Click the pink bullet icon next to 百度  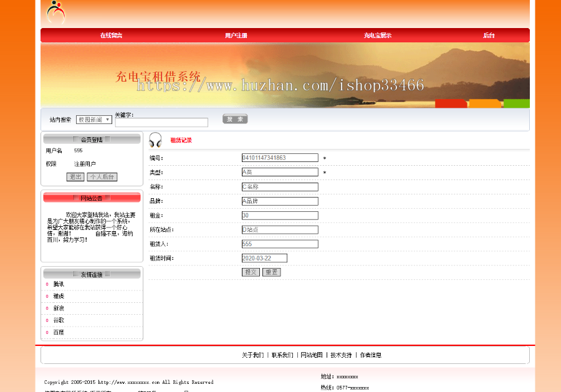[47, 332]
